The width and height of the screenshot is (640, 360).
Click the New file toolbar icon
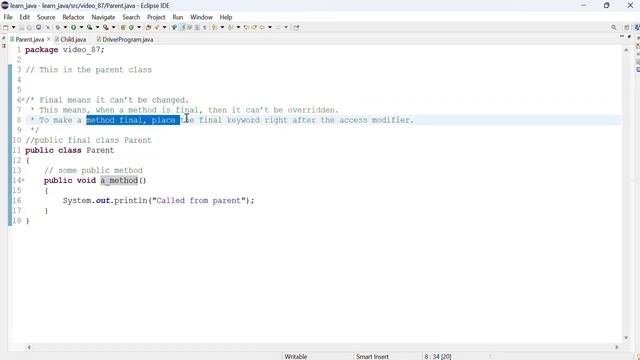(5, 27)
